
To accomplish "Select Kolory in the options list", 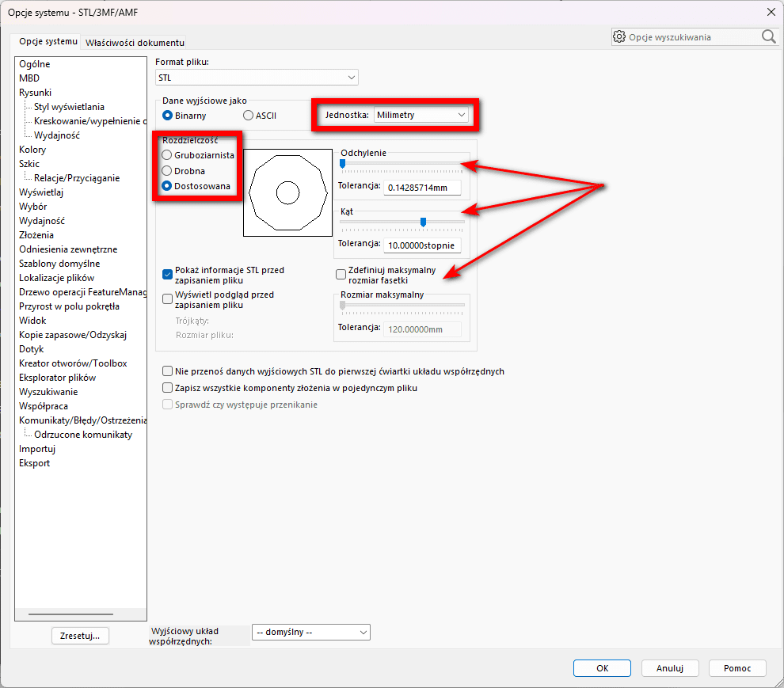I will (x=32, y=150).
